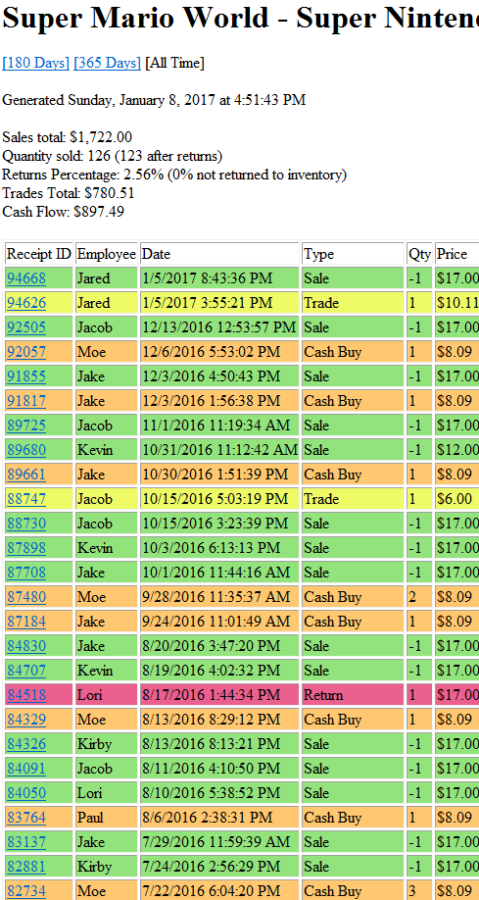Viewport: 479px width, 900px height.
Task: Open cash buy receipt 92057
Action: click(x=26, y=352)
